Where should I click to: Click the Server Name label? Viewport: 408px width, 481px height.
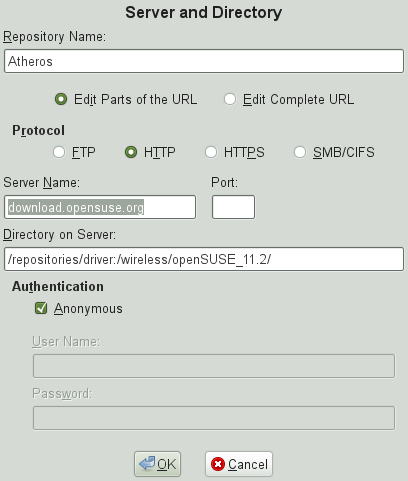42,183
